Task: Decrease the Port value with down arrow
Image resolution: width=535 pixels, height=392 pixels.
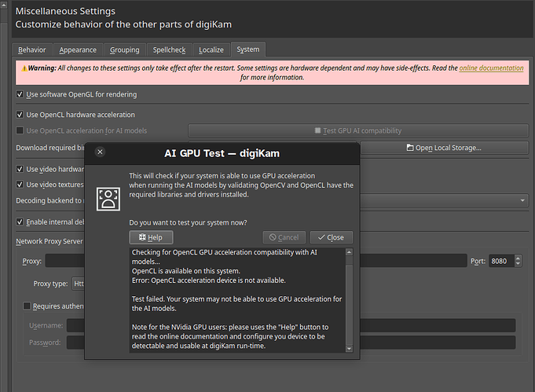Action: pos(518,264)
